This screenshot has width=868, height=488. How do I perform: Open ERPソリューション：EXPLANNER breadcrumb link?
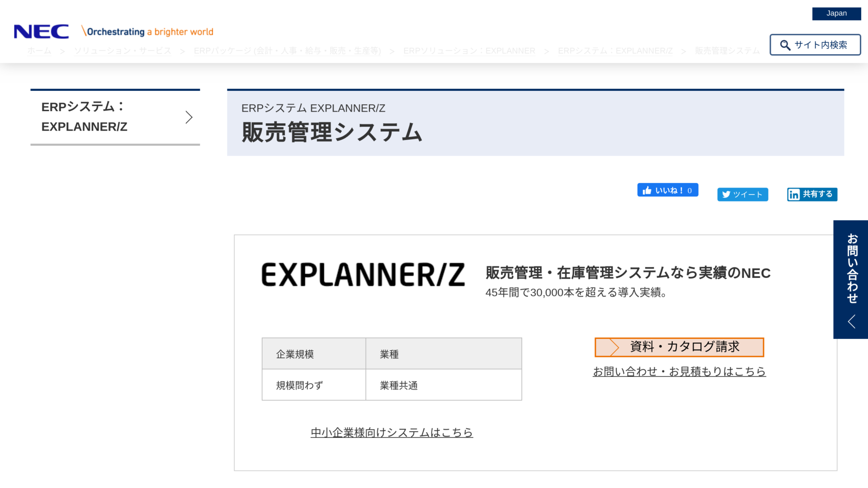click(x=469, y=51)
